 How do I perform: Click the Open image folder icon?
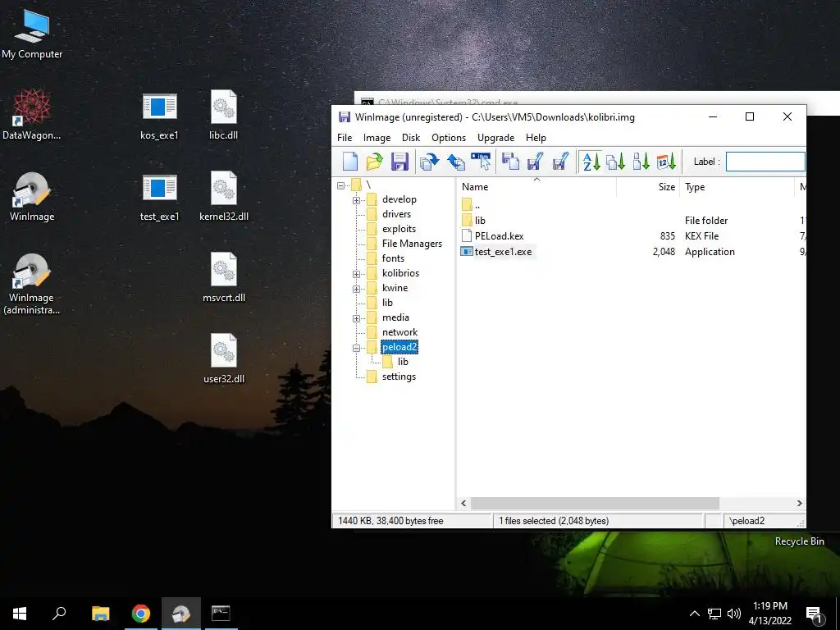(x=374, y=162)
